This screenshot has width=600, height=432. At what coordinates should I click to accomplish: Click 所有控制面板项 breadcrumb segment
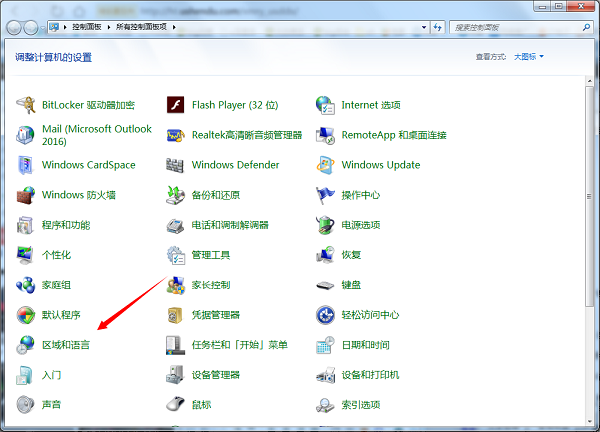pos(142,27)
